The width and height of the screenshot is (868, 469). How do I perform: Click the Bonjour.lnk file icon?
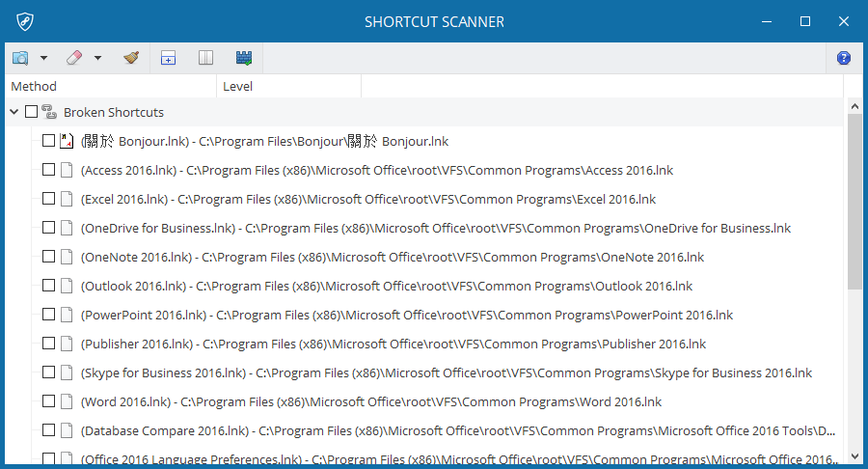coord(67,141)
